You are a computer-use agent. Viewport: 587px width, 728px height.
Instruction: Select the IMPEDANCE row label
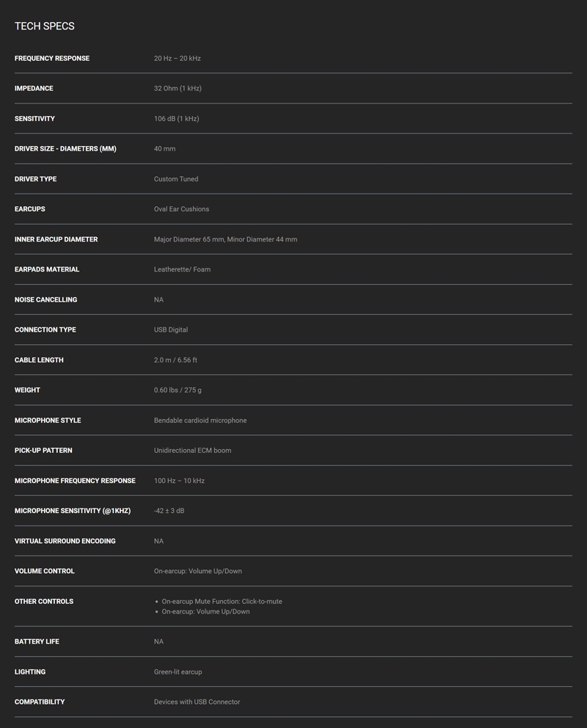pos(34,88)
